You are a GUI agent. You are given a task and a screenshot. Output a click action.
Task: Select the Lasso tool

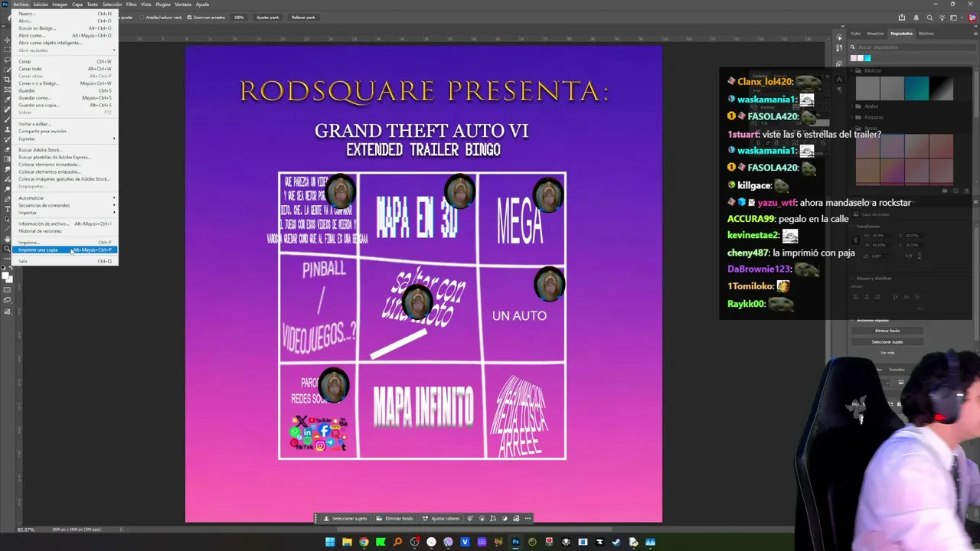[x=8, y=60]
